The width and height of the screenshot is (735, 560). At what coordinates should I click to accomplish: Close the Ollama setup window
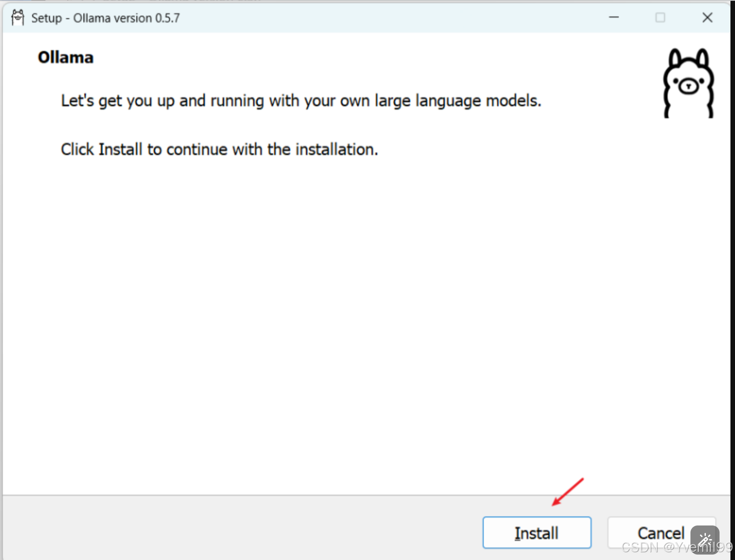click(x=707, y=17)
